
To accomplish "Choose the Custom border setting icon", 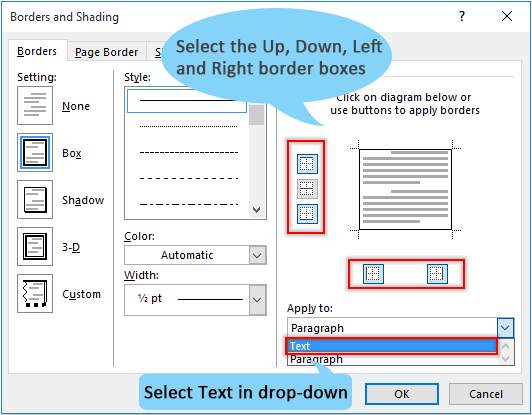I will (35, 294).
